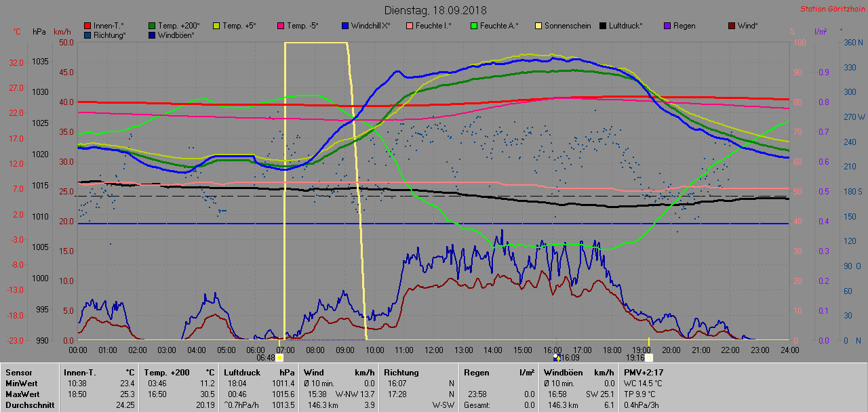Click the 19:16 sunset time label

(x=635, y=358)
